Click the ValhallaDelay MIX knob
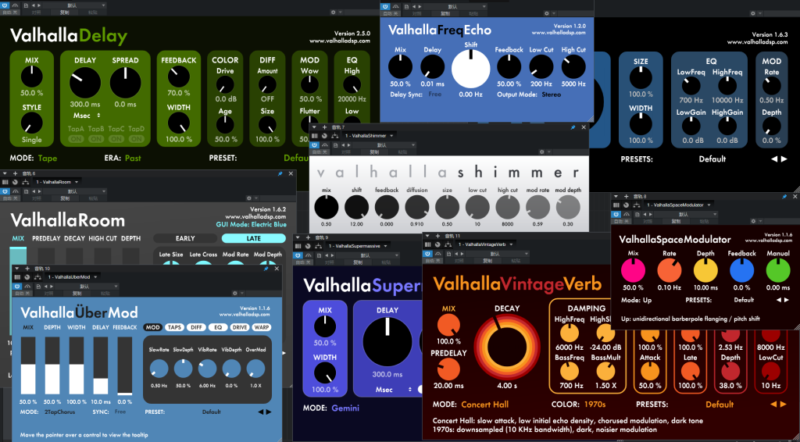The height and width of the screenshot is (442, 800). click(x=32, y=76)
